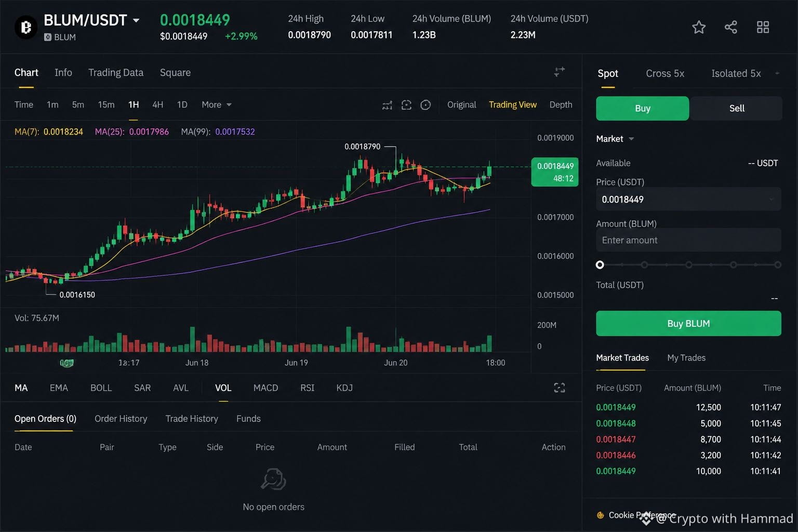Click the Enter amount input field
The image size is (798, 532).
coord(688,240)
